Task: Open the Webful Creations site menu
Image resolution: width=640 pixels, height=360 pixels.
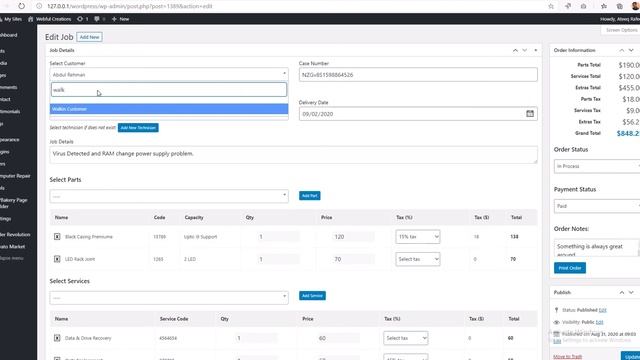Action: (x=49, y=19)
